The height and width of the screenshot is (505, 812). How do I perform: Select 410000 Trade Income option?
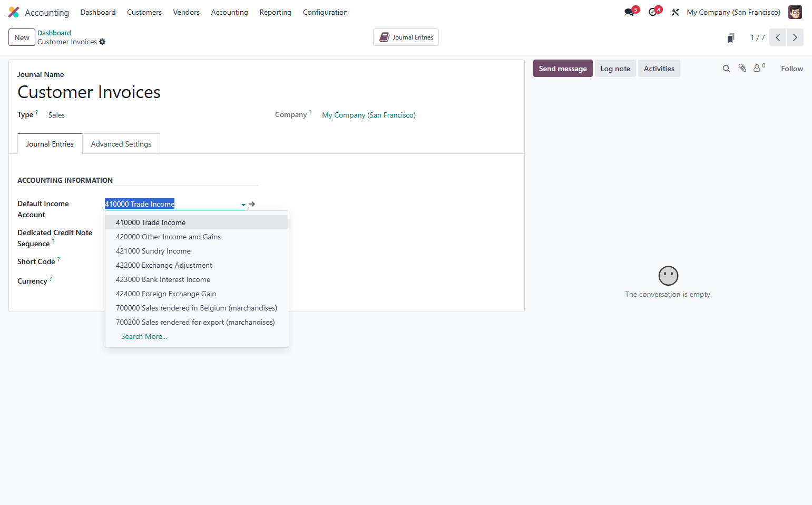tap(197, 222)
